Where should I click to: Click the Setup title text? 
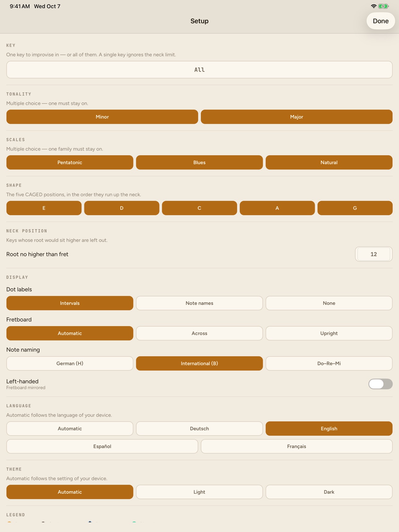click(x=199, y=21)
